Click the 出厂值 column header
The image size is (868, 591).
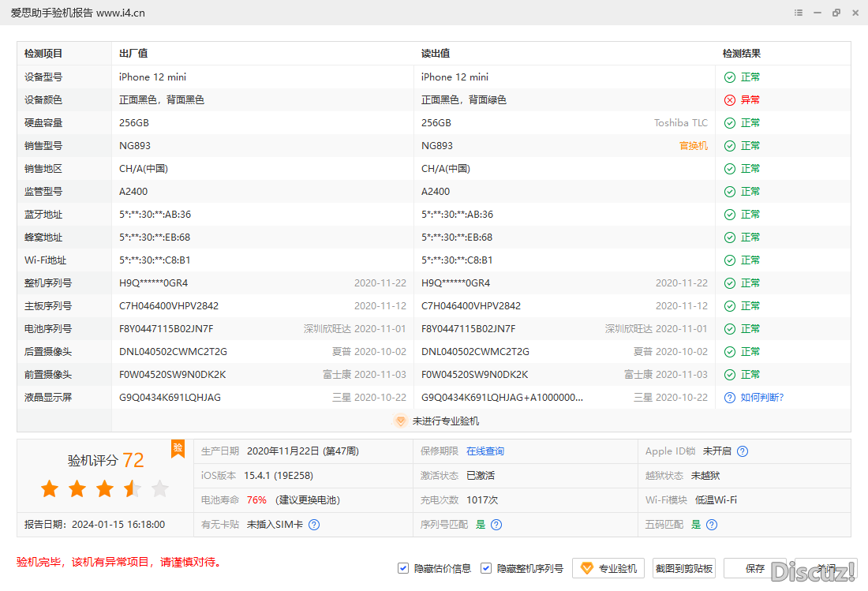pyautogui.click(x=133, y=54)
